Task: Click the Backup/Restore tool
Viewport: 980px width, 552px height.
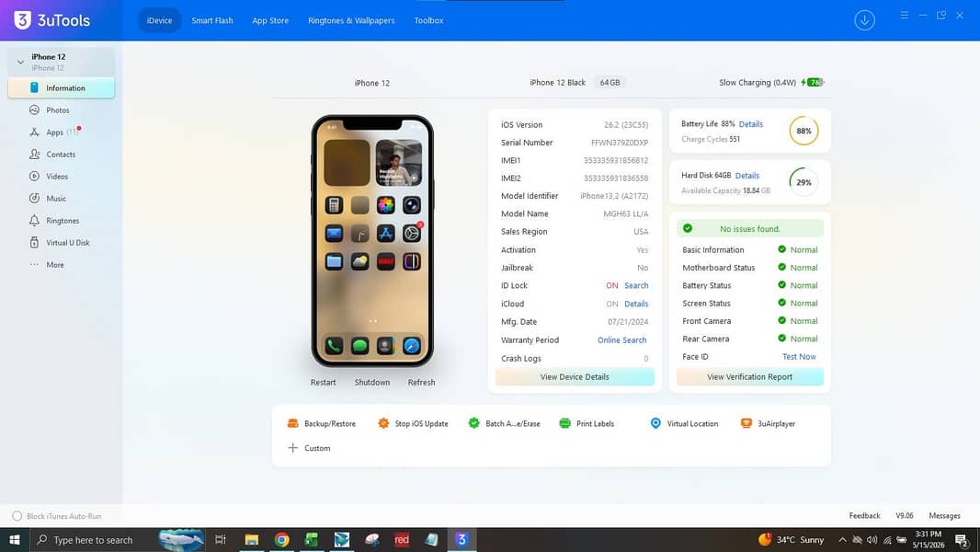Action: pyautogui.click(x=321, y=423)
